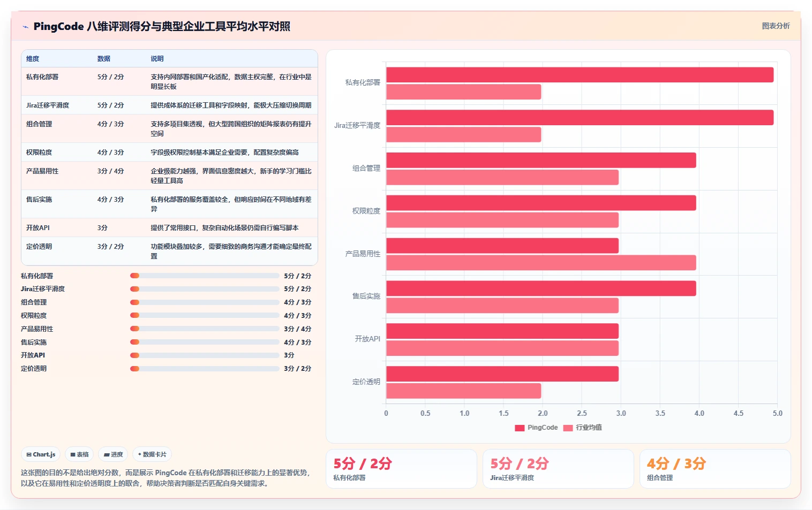This screenshot has height=510, width=812.
Task: Click the 数据 column header
Action: coord(104,59)
